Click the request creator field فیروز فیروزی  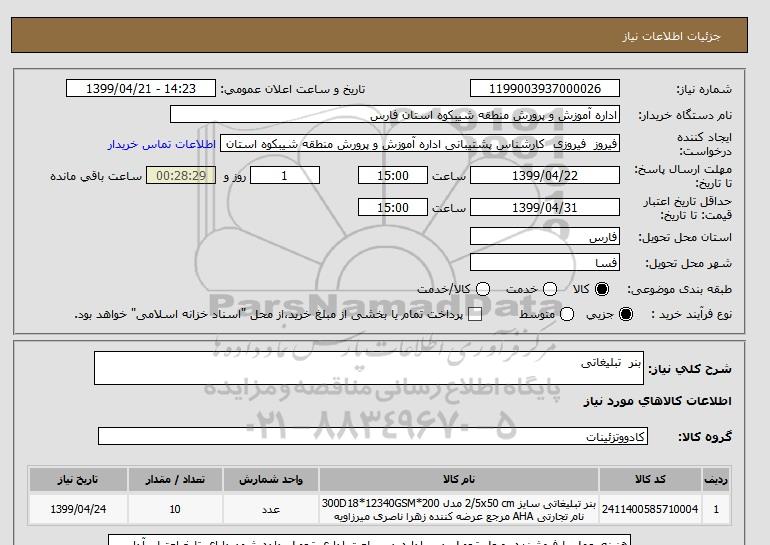coord(419,144)
